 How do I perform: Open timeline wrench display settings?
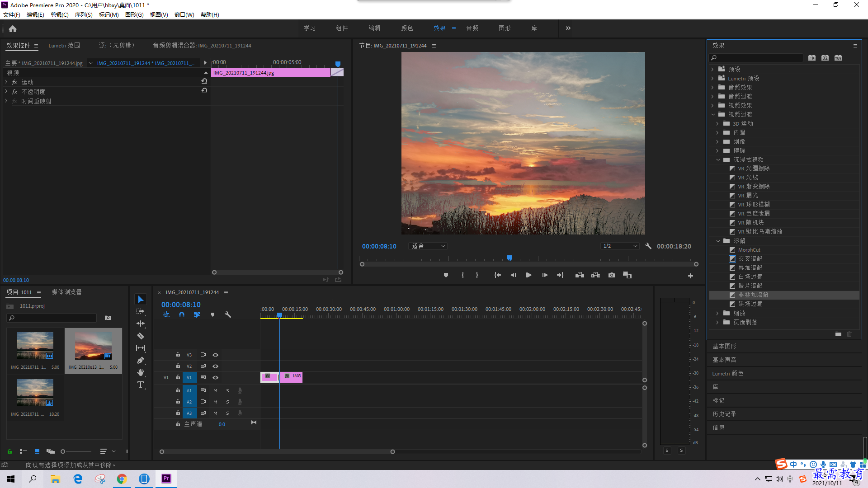(228, 314)
